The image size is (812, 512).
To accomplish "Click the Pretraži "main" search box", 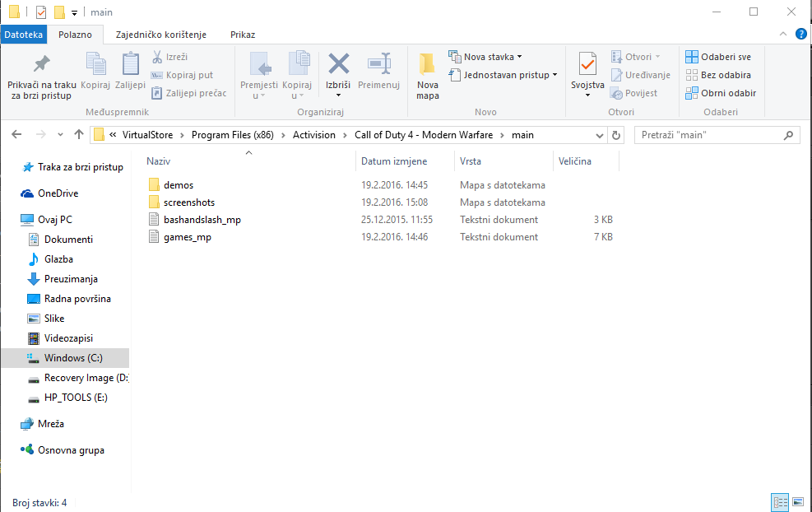I will [x=717, y=135].
